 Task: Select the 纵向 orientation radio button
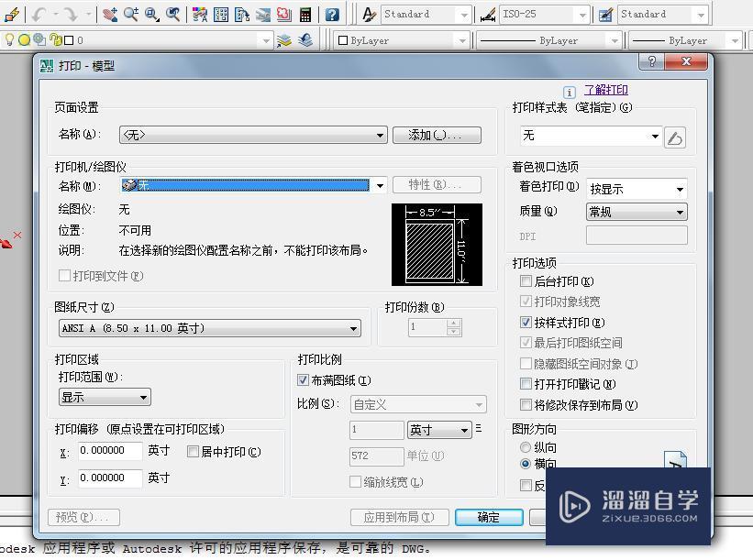click(526, 447)
